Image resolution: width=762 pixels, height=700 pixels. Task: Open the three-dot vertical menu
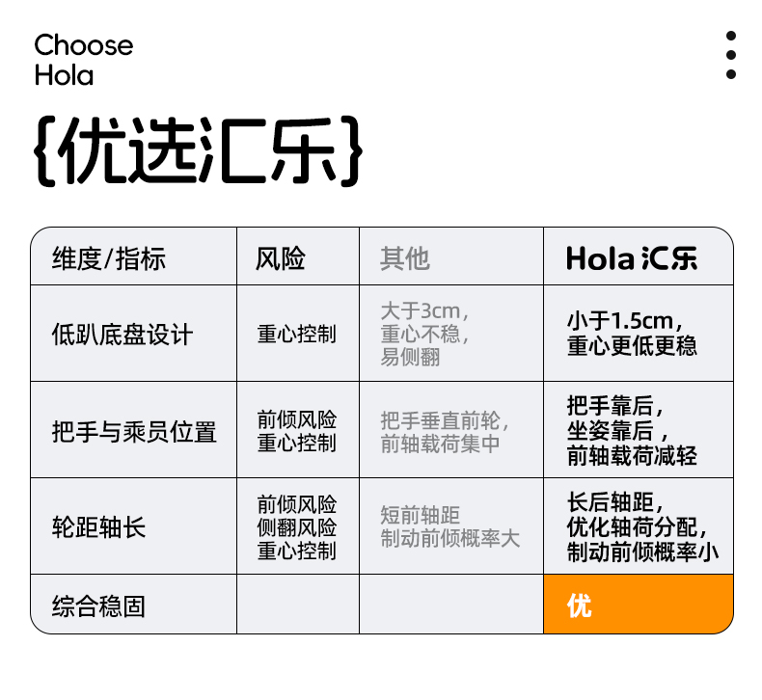click(731, 56)
